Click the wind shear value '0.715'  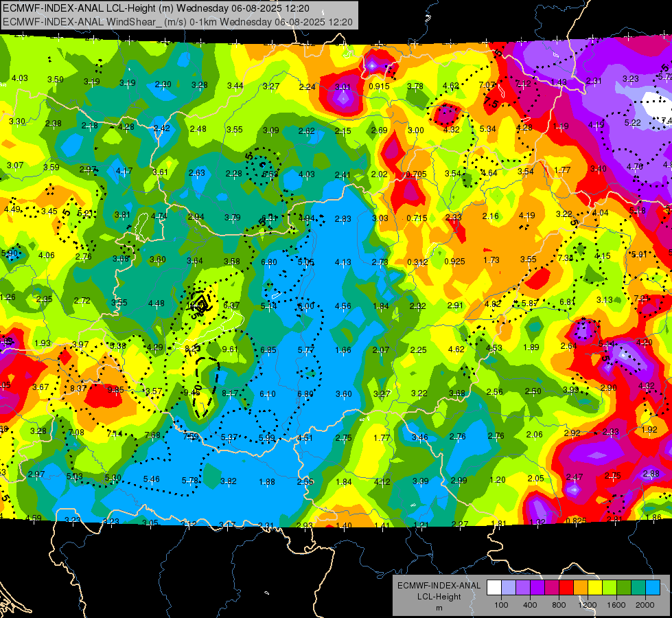[417, 218]
